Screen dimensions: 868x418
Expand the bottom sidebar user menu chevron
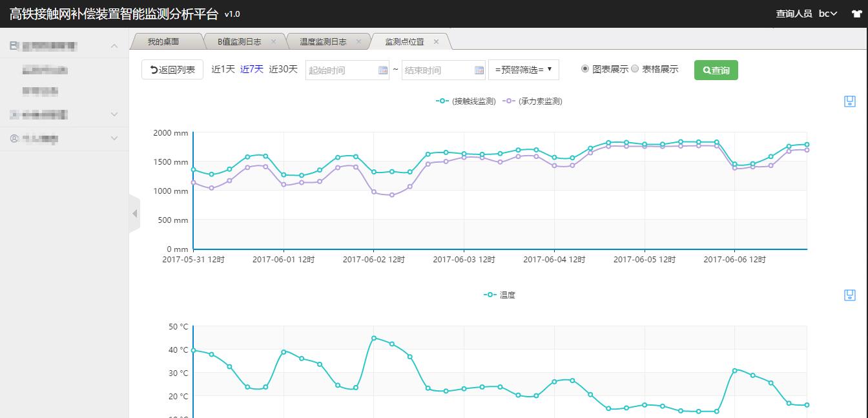click(114, 138)
